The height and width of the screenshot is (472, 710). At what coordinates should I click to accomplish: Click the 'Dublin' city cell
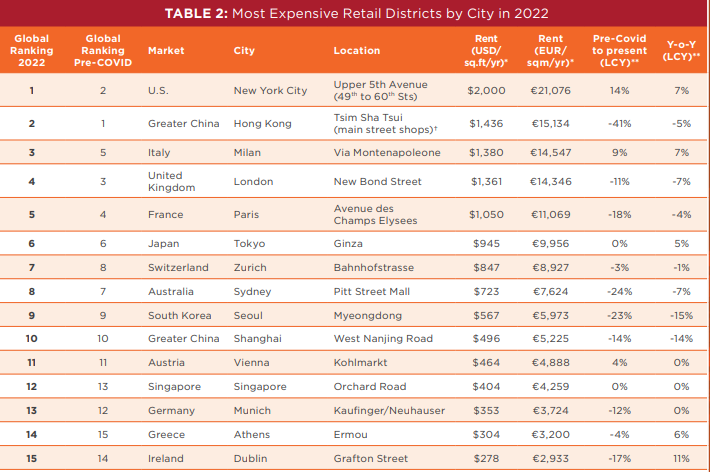tap(250, 458)
